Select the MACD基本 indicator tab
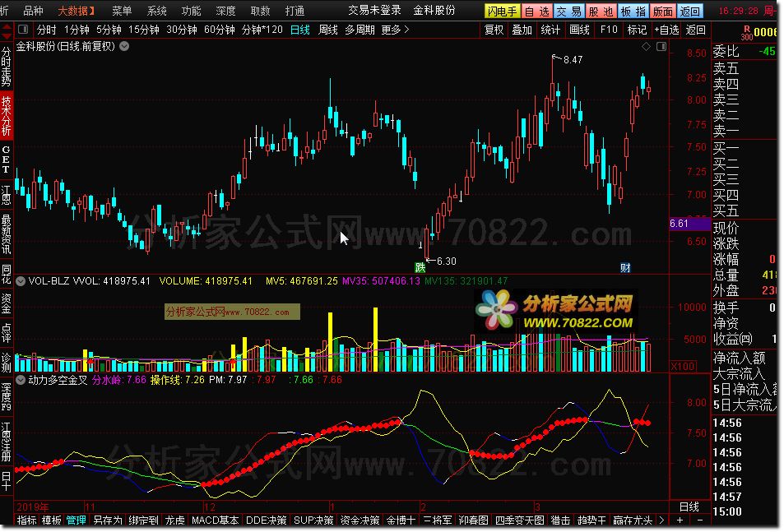Screen dimensions: 784x532 (x=215, y=520)
